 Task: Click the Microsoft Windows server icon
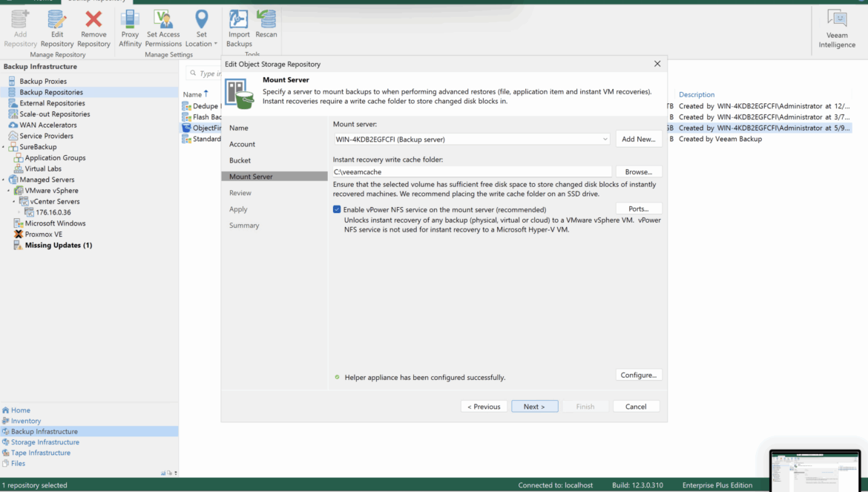coord(19,223)
